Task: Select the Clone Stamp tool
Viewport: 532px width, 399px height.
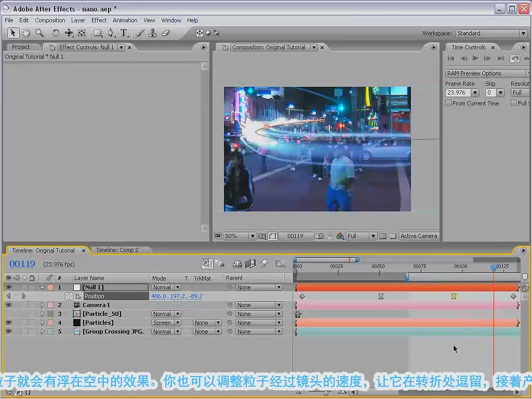Action: point(152,33)
